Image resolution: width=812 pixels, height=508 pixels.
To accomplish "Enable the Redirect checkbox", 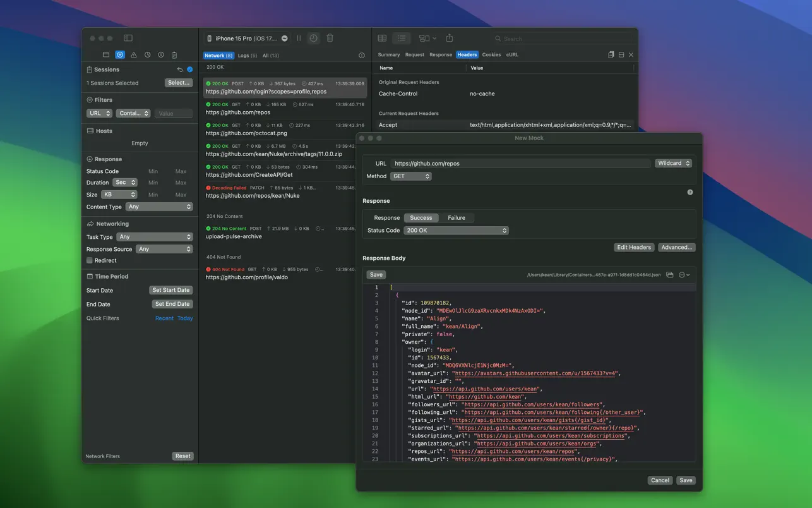I will 90,260.
